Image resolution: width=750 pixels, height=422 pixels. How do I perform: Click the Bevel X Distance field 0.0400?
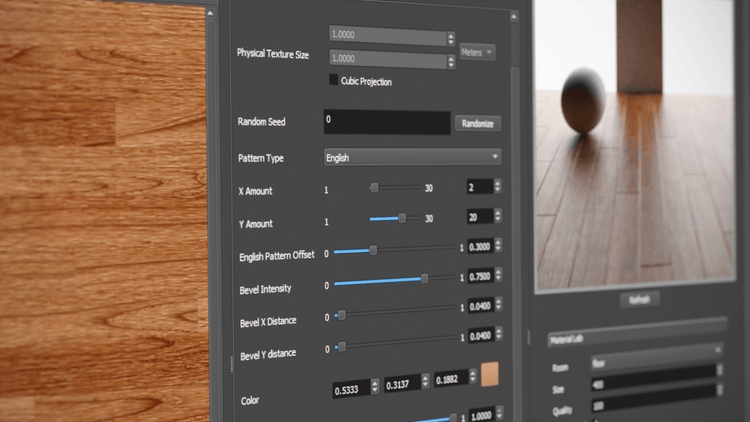(481, 306)
